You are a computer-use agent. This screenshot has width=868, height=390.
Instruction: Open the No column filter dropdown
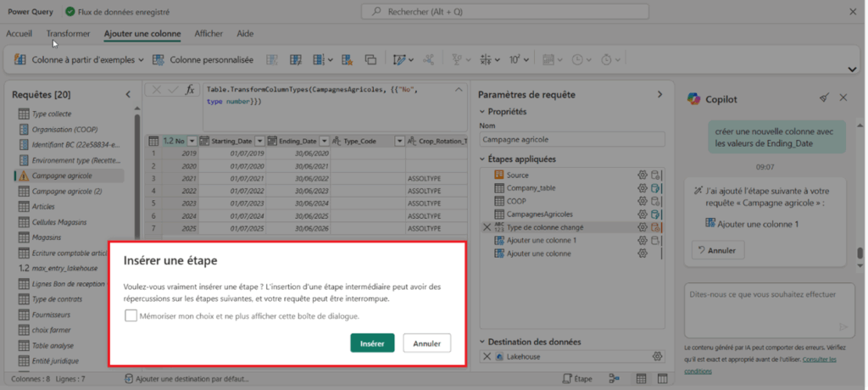(192, 141)
